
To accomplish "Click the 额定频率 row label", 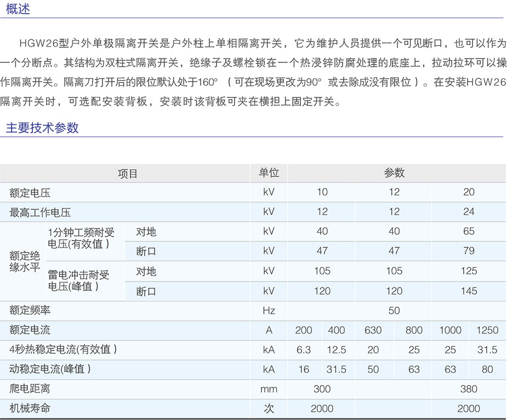I will 30,310.
